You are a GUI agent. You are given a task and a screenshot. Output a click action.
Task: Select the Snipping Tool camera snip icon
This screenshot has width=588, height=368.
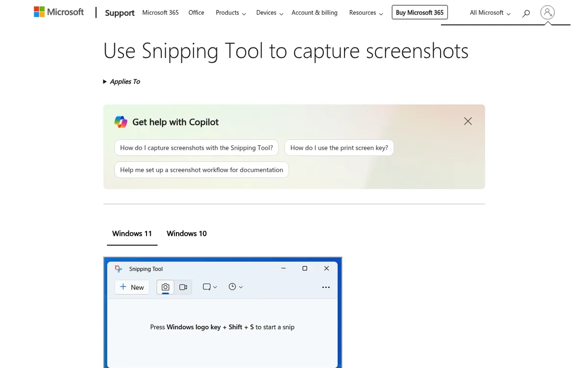(x=166, y=287)
